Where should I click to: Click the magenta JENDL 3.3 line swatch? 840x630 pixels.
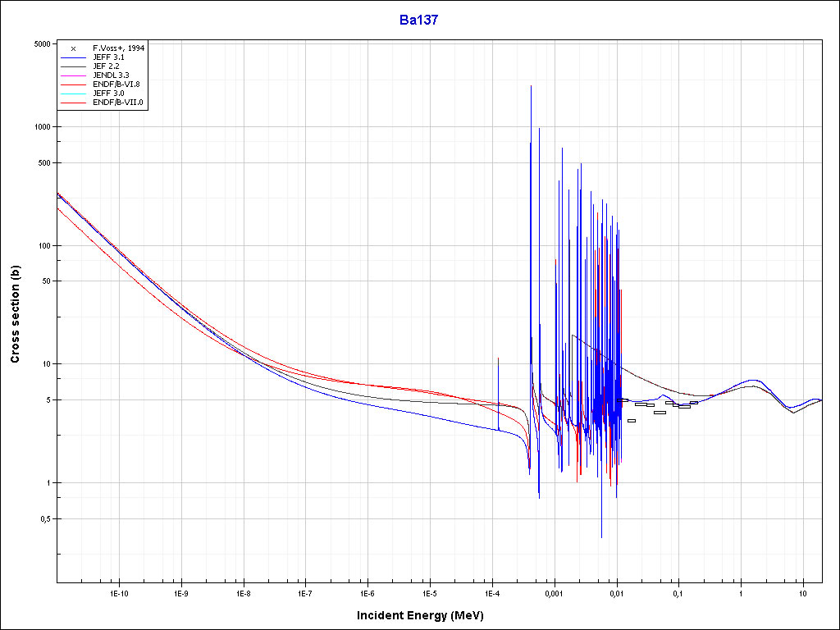point(73,75)
